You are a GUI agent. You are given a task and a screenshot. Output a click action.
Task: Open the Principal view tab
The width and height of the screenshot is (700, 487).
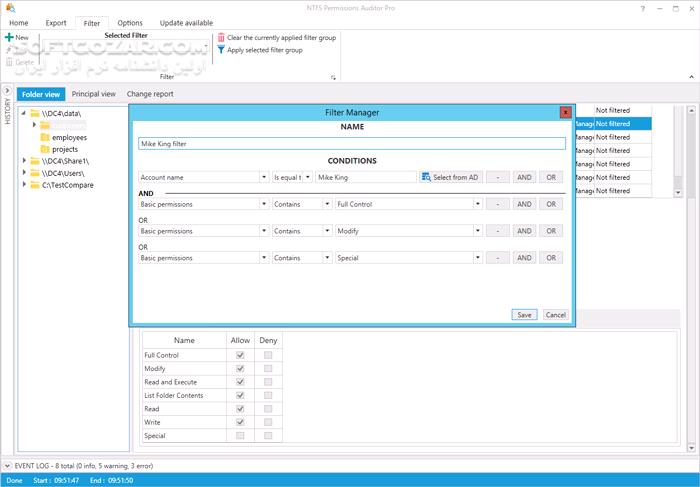tap(93, 94)
